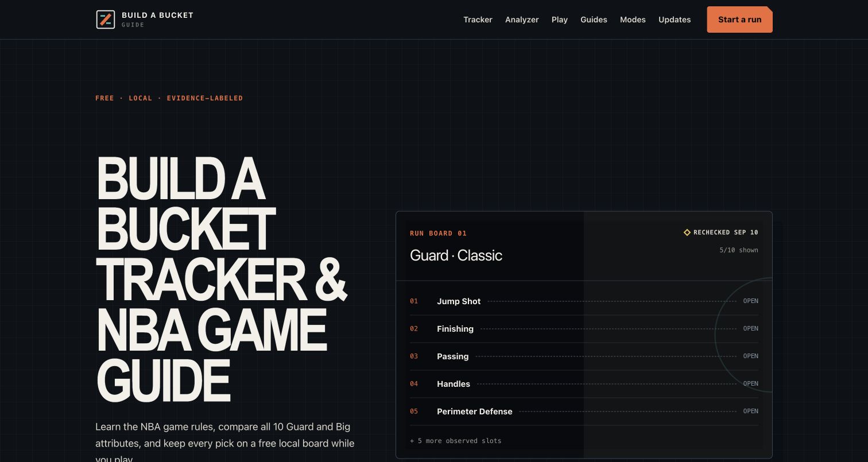Open the Tracker nav item

(478, 20)
